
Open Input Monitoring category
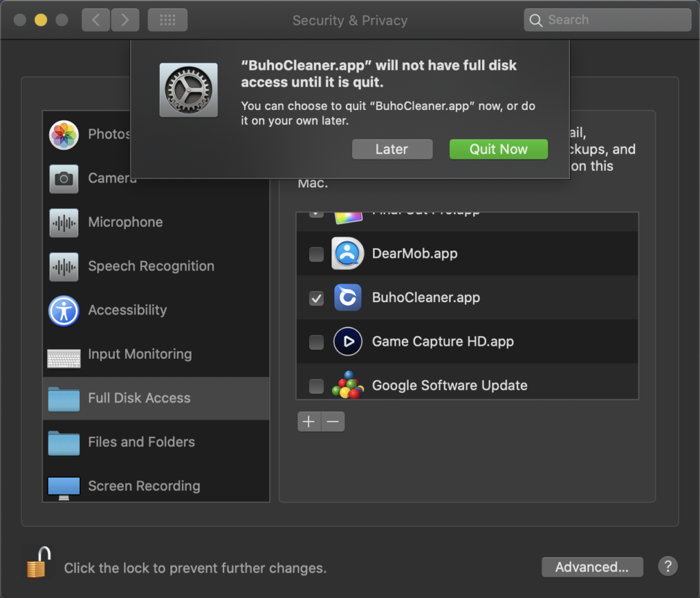tap(157, 354)
